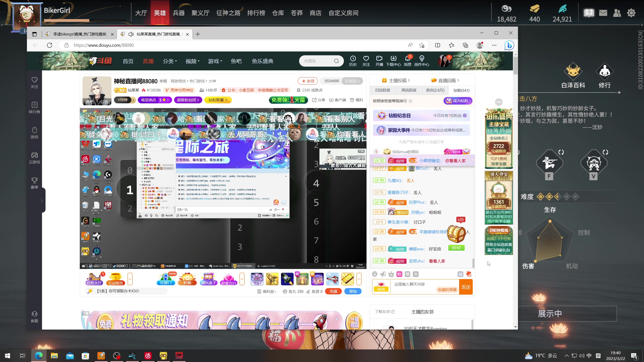Screen dimensions: 644x362
Task: Select the golden rocket gift
Action: pyautogui.click(x=272, y=279)
